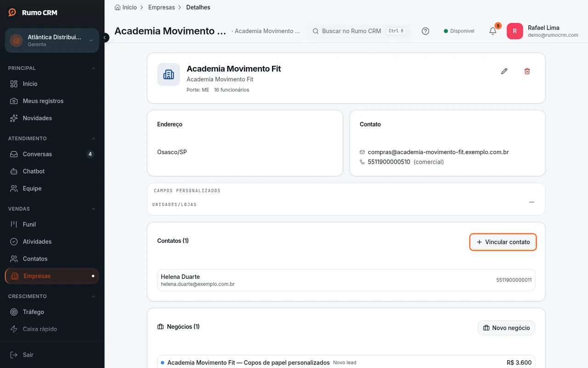Click the Rumo CRM logo icon

(12, 12)
